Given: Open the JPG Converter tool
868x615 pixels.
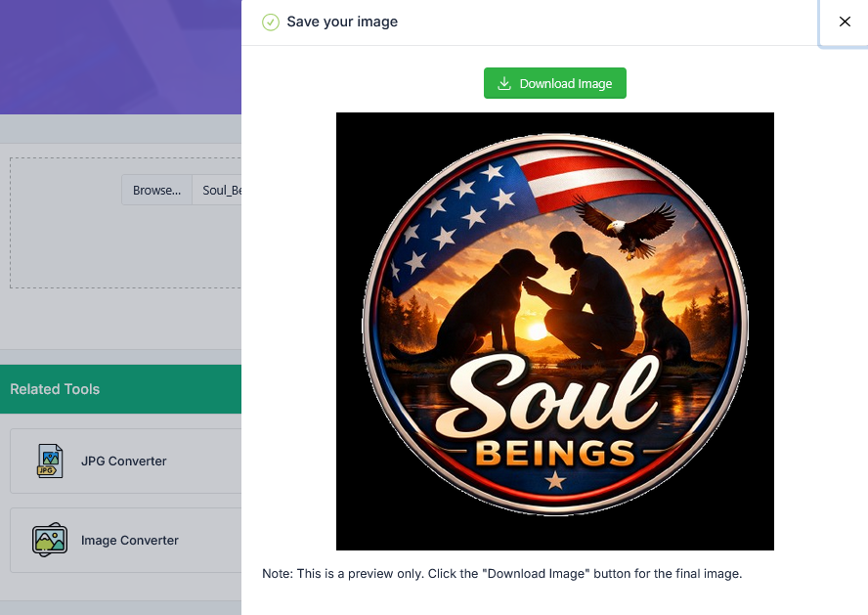Looking at the screenshot, I should (126, 461).
